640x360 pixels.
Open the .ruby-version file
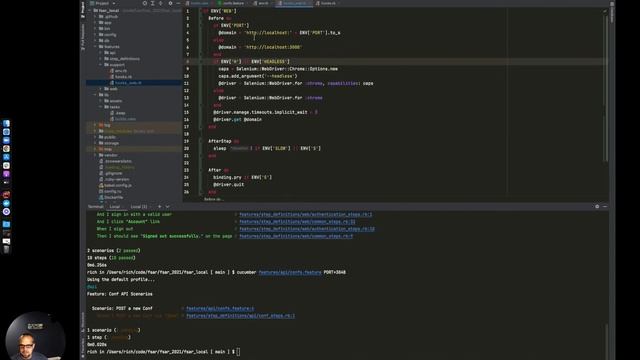pyautogui.click(x=114, y=179)
